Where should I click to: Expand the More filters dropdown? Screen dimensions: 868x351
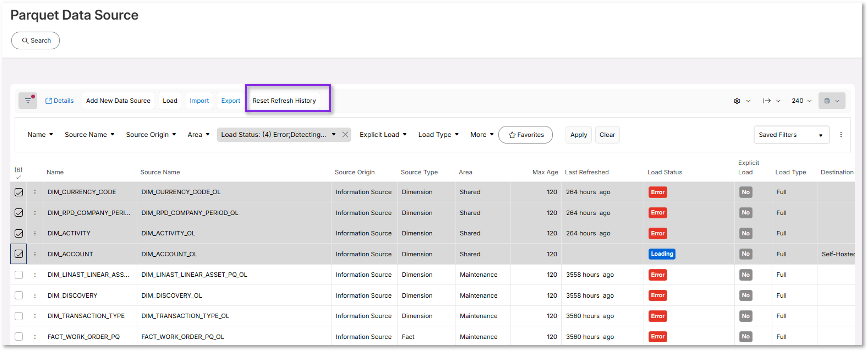[482, 135]
